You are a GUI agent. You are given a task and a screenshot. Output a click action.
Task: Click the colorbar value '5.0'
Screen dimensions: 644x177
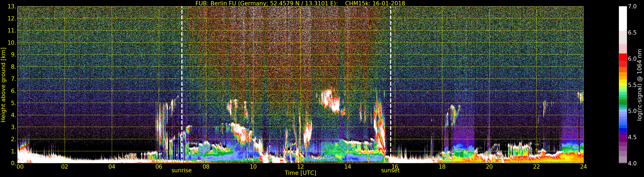632,111
